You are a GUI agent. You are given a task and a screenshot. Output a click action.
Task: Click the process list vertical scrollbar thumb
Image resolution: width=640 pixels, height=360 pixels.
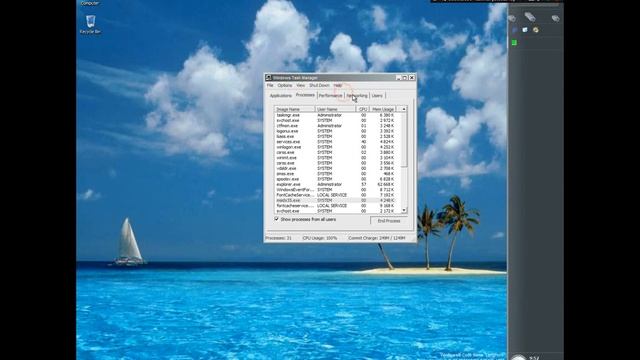click(404, 140)
